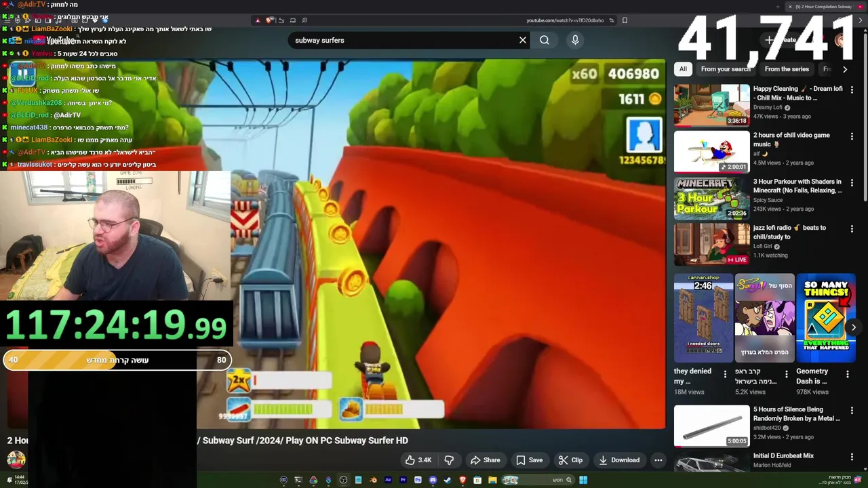Click the Windows Start button

[583, 480]
